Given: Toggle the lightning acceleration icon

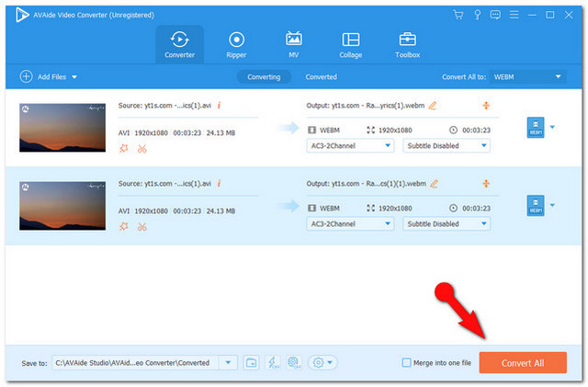Looking at the screenshot, I should pos(273,363).
